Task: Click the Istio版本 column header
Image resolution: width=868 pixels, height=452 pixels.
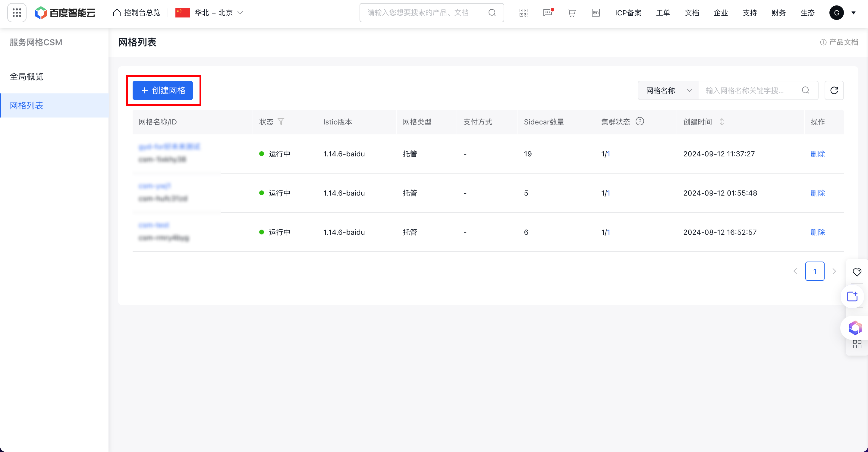Action: pyautogui.click(x=337, y=122)
